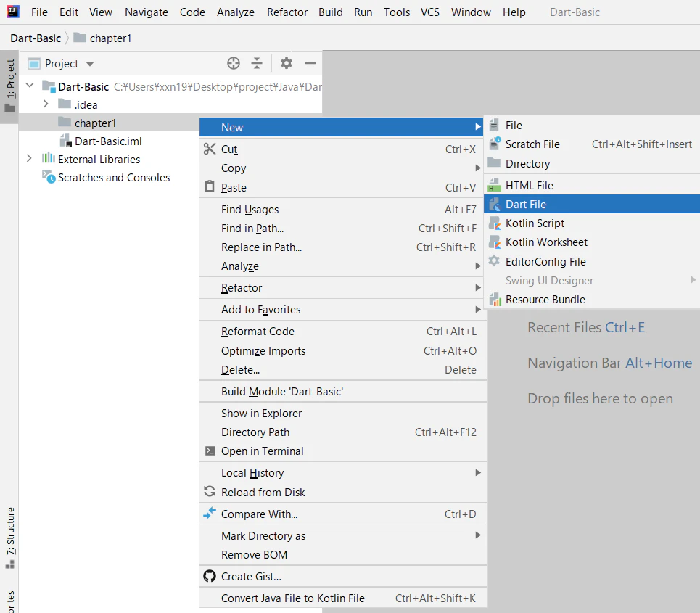
Task: Click the Paste clipboard icon
Action: [x=210, y=186]
